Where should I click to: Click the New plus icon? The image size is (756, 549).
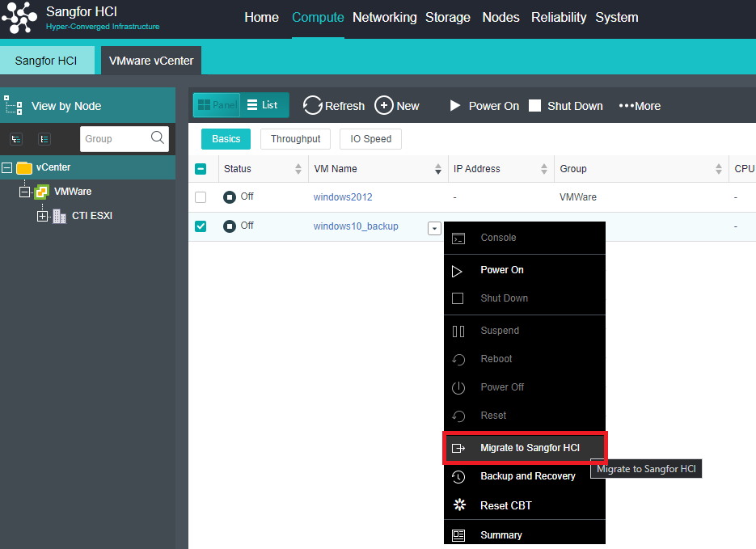[x=384, y=106]
